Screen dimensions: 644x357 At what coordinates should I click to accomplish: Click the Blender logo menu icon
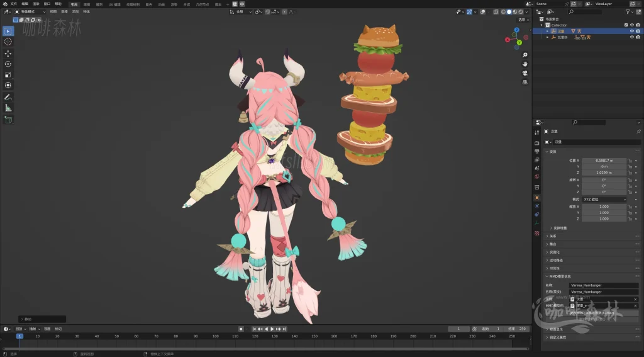(x=5, y=4)
